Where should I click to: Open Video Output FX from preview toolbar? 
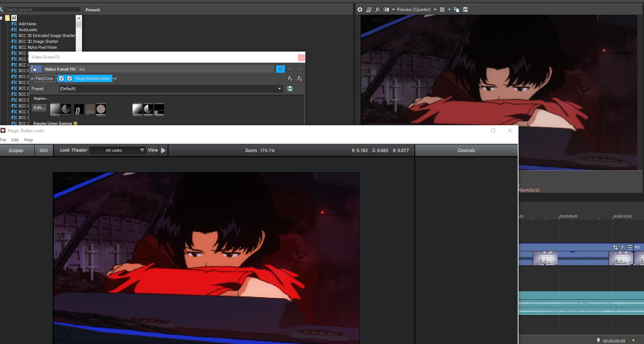point(377,10)
